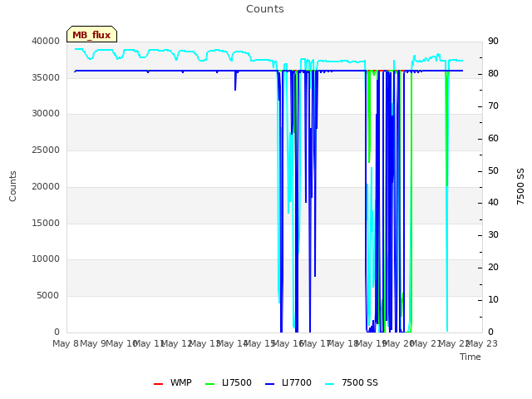Click the May 9 x-axis label
Viewport: 532px width, 399px height.
tap(93, 343)
